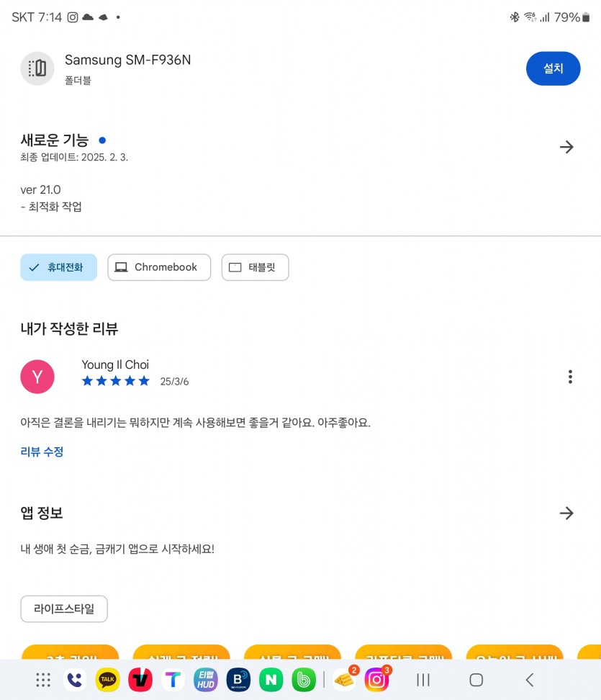Open the review three-dot options menu
The image size is (601, 700).
pyautogui.click(x=570, y=377)
